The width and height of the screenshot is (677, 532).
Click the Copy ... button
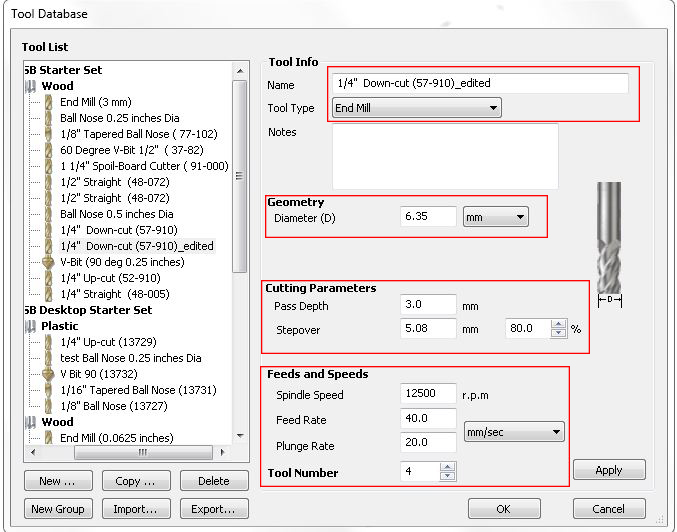(x=136, y=481)
